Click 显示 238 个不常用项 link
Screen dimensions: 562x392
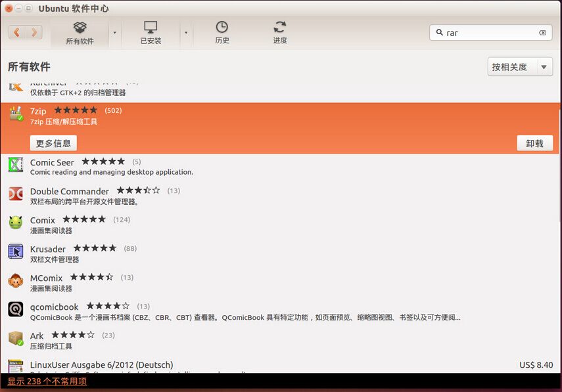[x=47, y=381]
